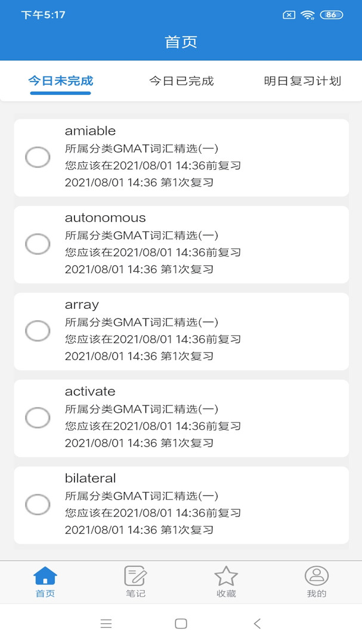Open the word autonomous
This screenshot has width=362, height=644.
point(106,218)
